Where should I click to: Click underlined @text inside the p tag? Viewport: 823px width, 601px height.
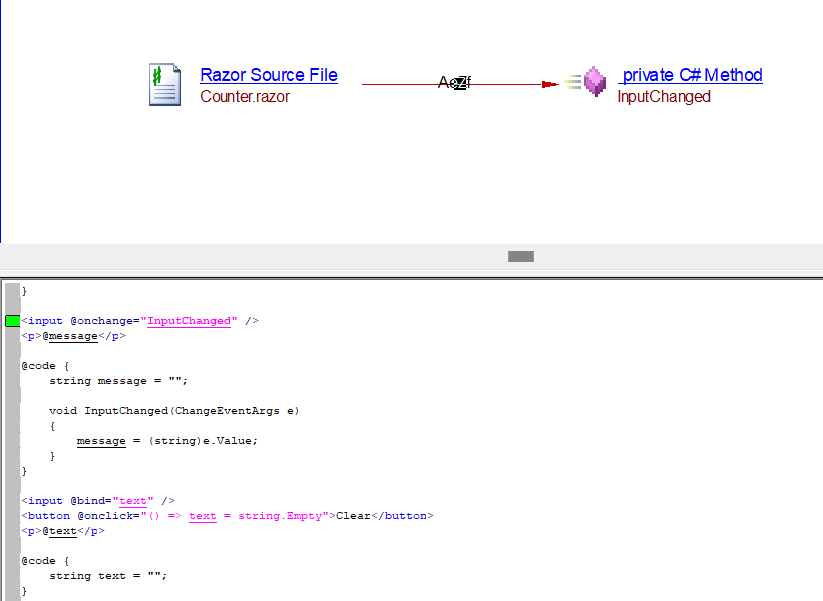60,531
